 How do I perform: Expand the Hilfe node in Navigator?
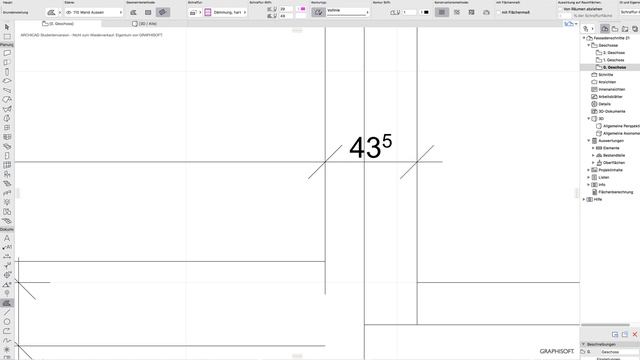584,200
